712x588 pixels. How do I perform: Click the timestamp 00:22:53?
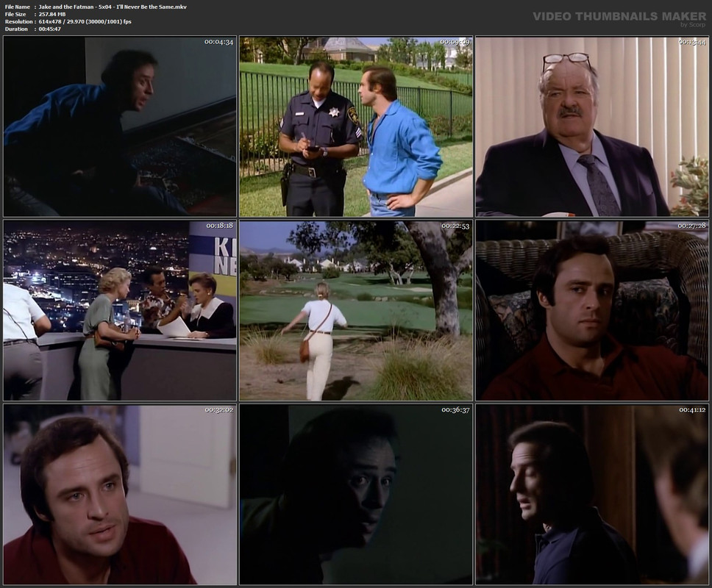tap(455, 226)
